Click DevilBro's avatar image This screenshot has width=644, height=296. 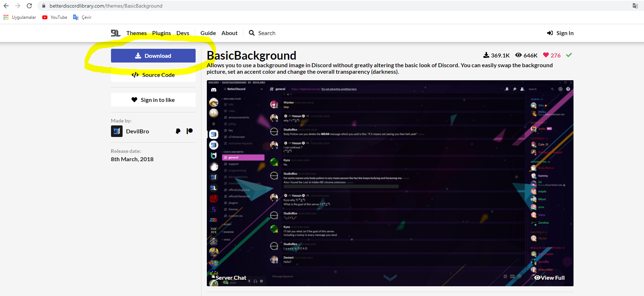tap(117, 131)
